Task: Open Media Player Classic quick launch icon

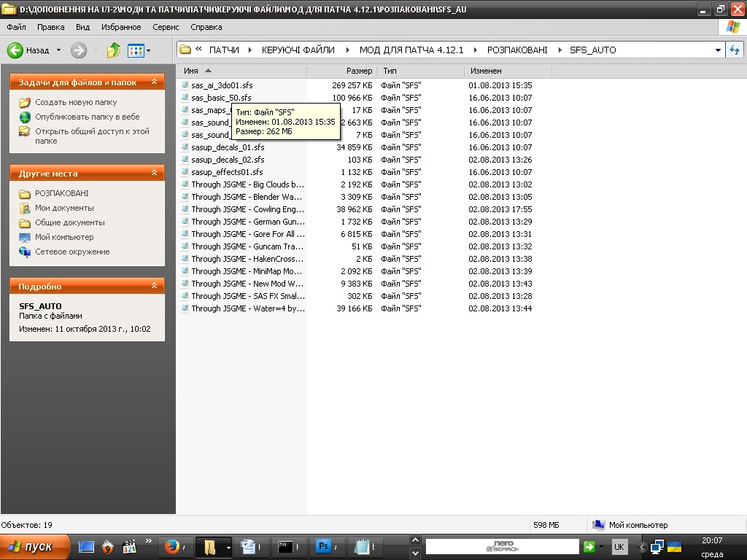Action: 128,547
